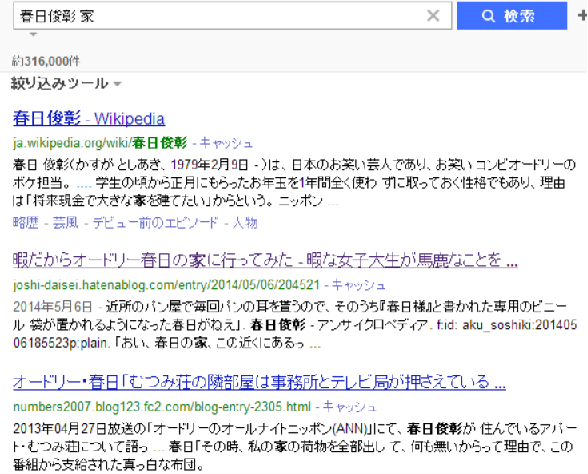Expand the 絞り込みツール filter tools dropdown
The height and width of the screenshot is (474, 588).
pos(66,83)
